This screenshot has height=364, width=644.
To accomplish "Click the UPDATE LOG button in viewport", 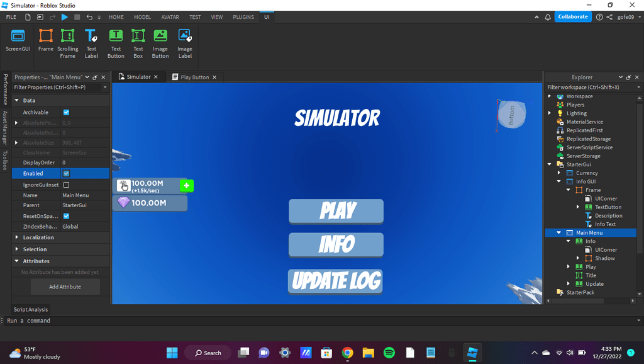I will 336,281.
